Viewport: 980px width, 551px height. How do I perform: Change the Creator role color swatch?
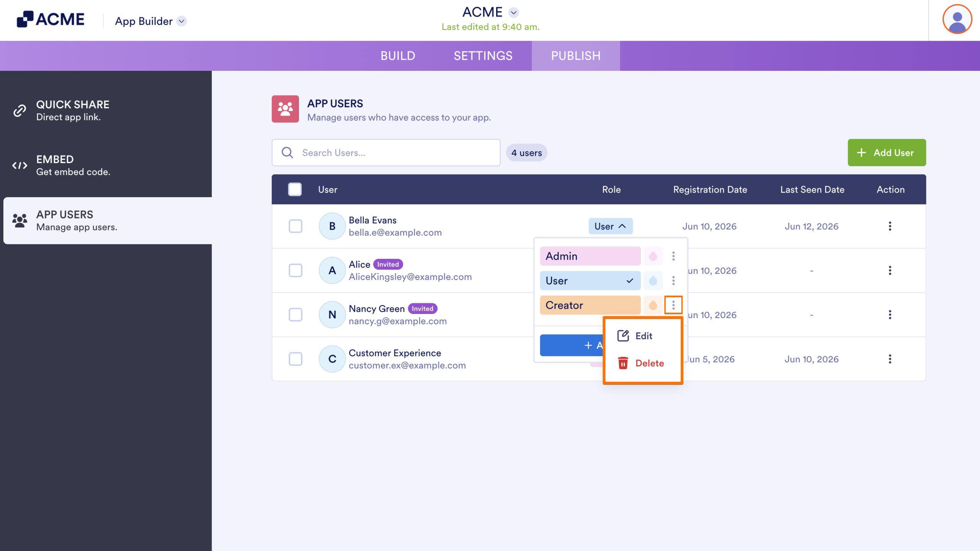(653, 305)
